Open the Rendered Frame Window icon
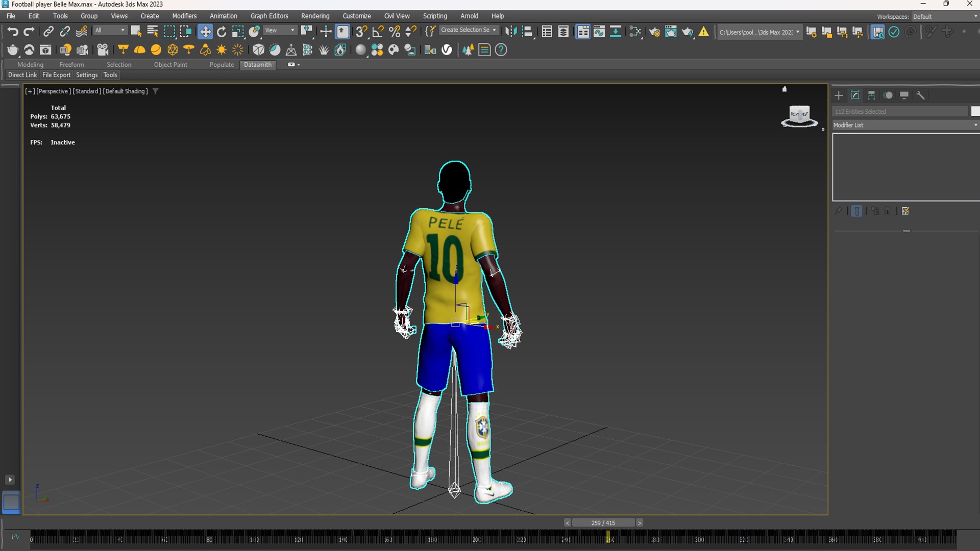The image size is (980, 551). (x=671, y=32)
